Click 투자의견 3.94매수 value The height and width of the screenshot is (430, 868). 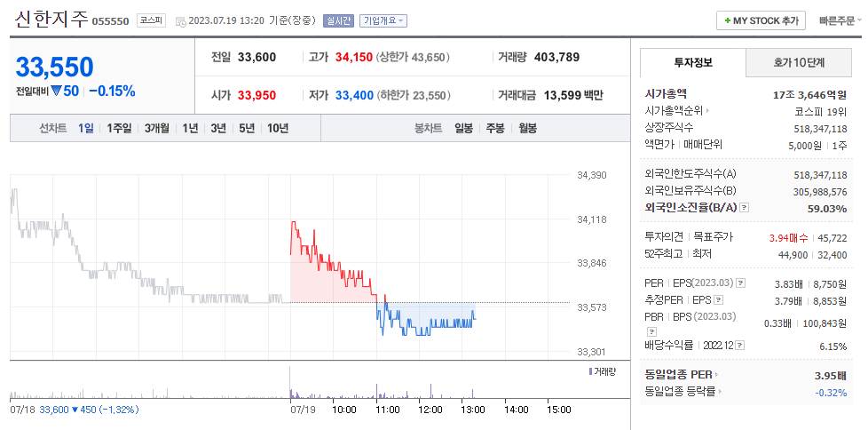(789, 238)
